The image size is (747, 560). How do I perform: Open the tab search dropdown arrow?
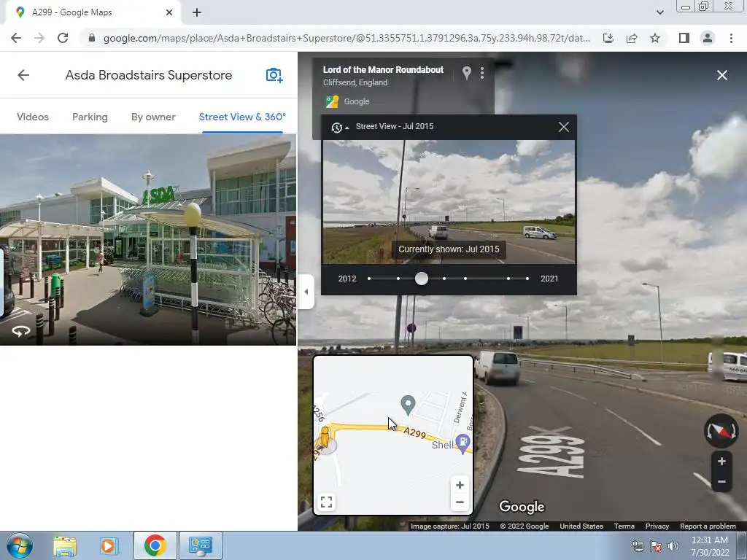tap(659, 12)
